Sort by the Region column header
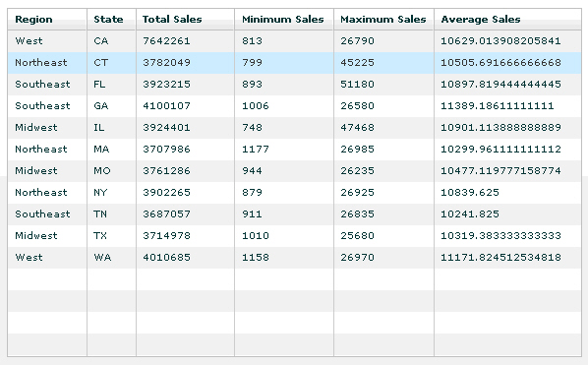 click(47, 19)
